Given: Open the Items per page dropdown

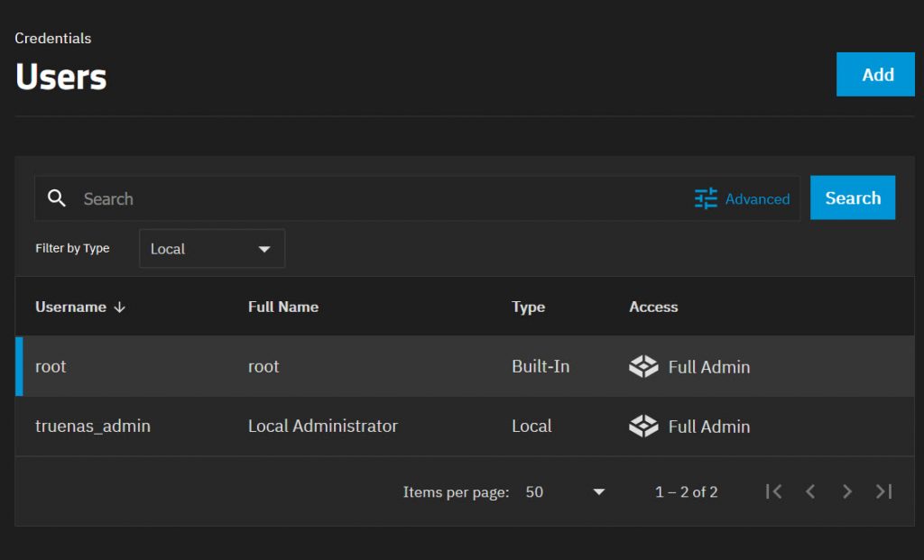Looking at the screenshot, I should tap(565, 491).
